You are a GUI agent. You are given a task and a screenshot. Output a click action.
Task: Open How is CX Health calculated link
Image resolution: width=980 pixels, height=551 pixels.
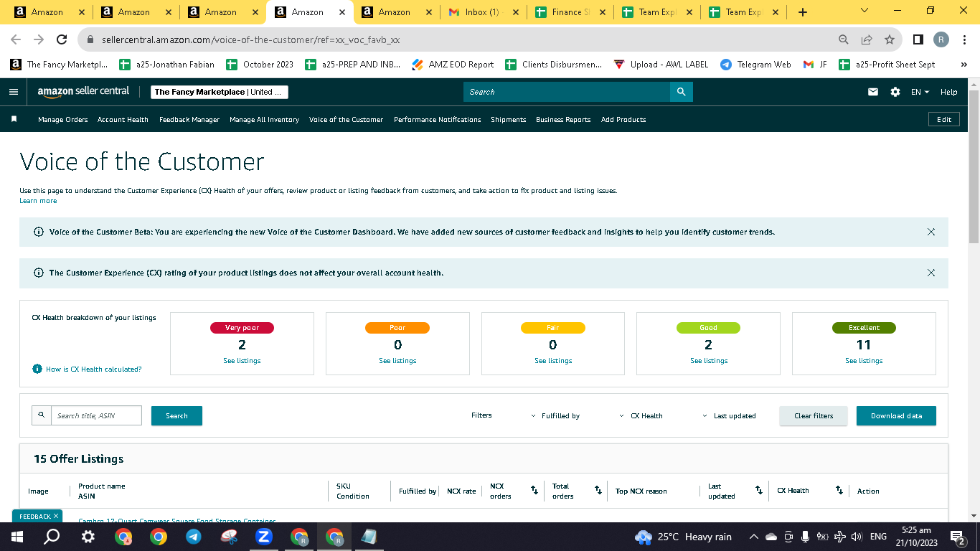94,369
